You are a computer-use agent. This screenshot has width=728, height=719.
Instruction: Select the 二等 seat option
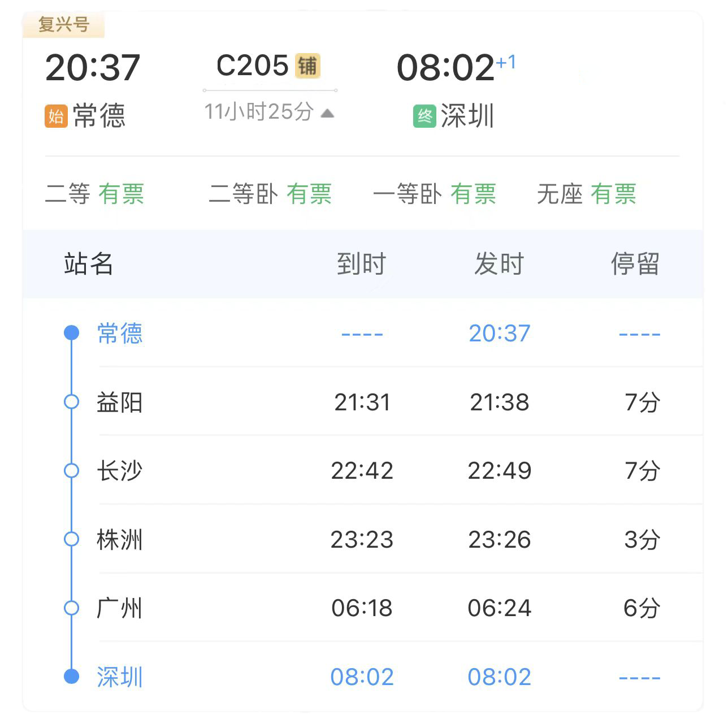coord(94,194)
